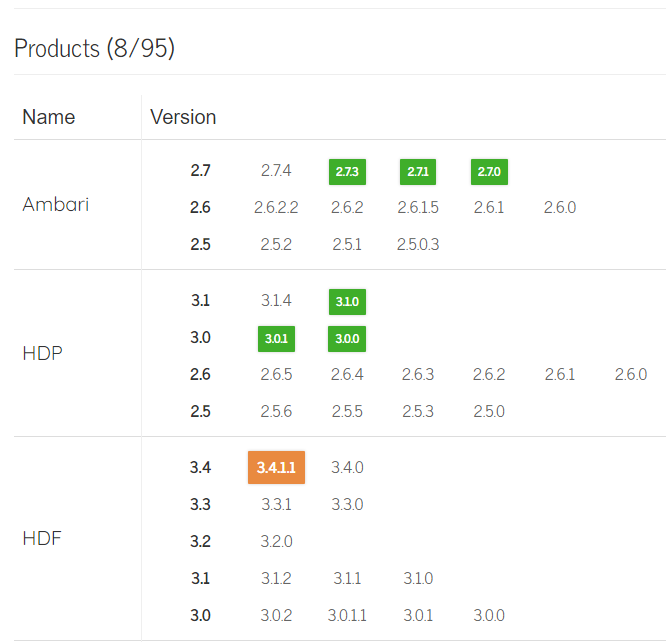This screenshot has width=666, height=642.
Task: Choose HDF version 3.4.0
Action: 347,467
